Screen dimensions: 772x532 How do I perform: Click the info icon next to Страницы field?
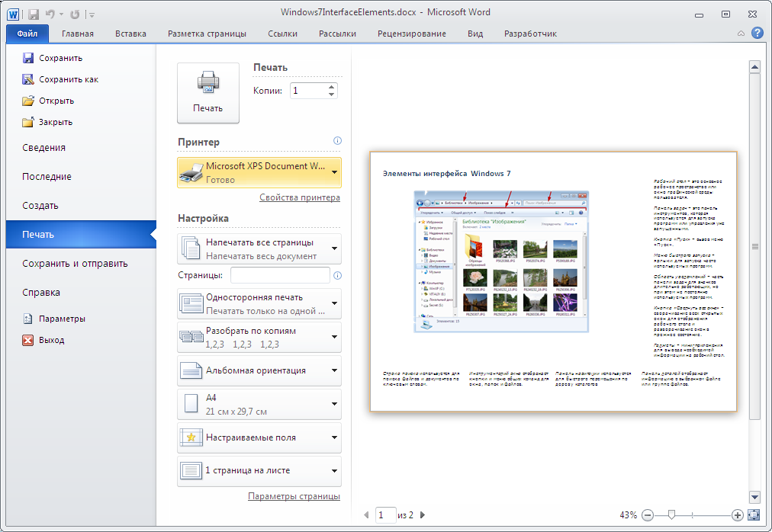337,276
